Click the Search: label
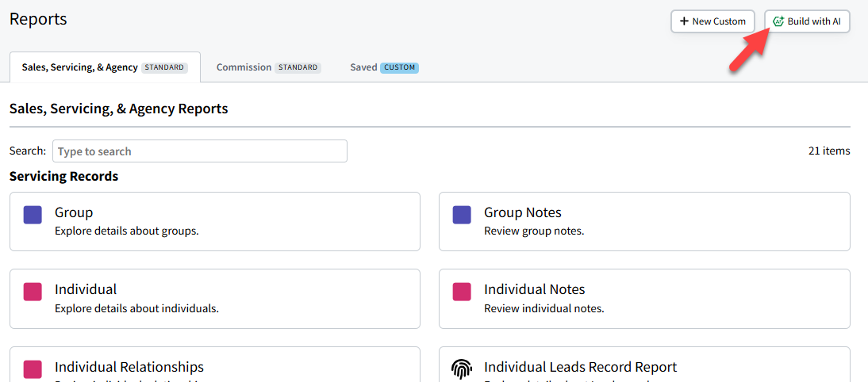Screen dimensions: 868x382 pos(28,151)
